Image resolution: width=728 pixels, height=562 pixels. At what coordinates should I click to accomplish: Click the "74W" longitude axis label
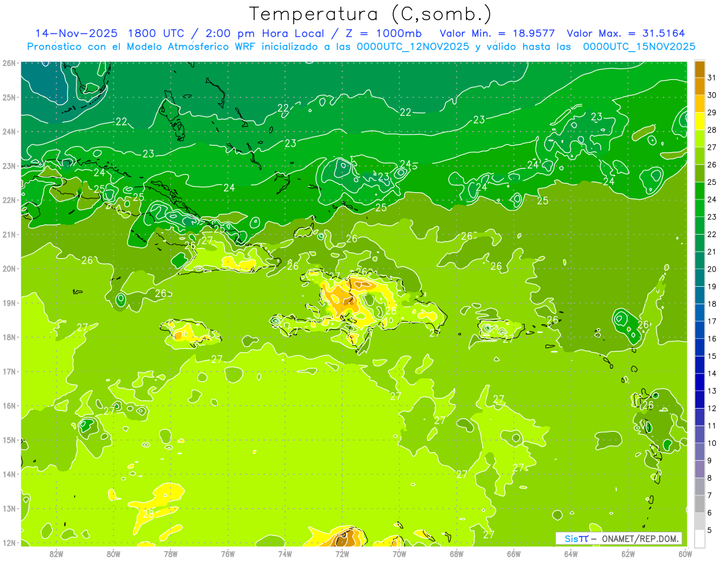click(x=285, y=554)
